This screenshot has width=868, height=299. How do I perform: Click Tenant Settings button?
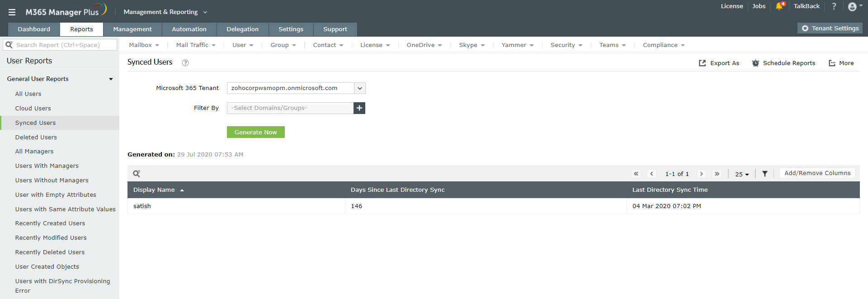click(830, 28)
